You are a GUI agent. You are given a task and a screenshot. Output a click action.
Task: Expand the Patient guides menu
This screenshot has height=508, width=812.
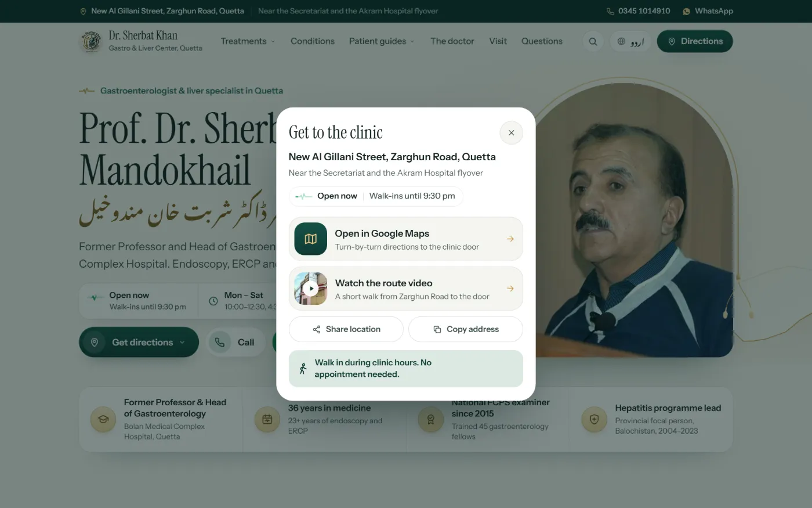tap(382, 41)
